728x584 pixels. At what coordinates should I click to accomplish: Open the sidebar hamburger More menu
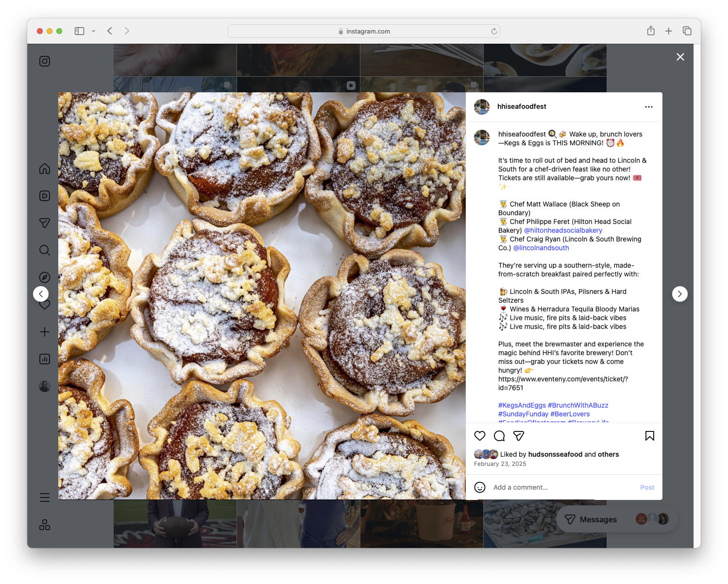(44, 498)
